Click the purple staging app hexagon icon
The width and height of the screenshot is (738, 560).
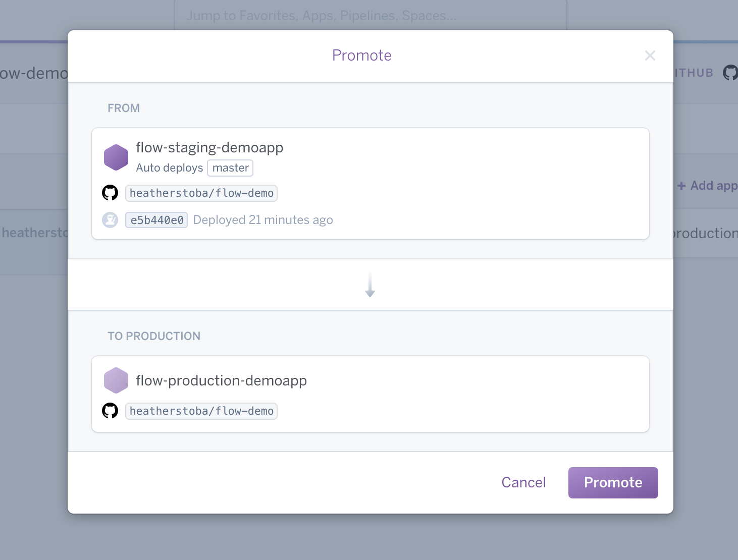pyautogui.click(x=116, y=157)
